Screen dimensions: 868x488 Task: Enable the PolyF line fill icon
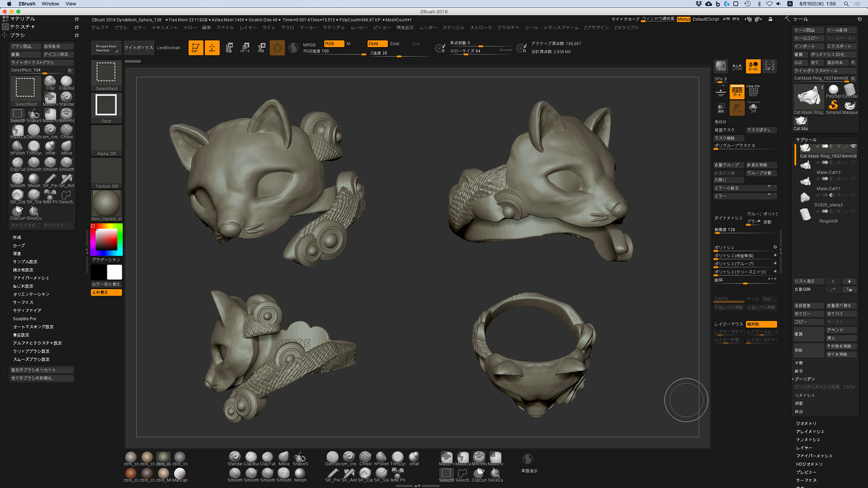753,91
